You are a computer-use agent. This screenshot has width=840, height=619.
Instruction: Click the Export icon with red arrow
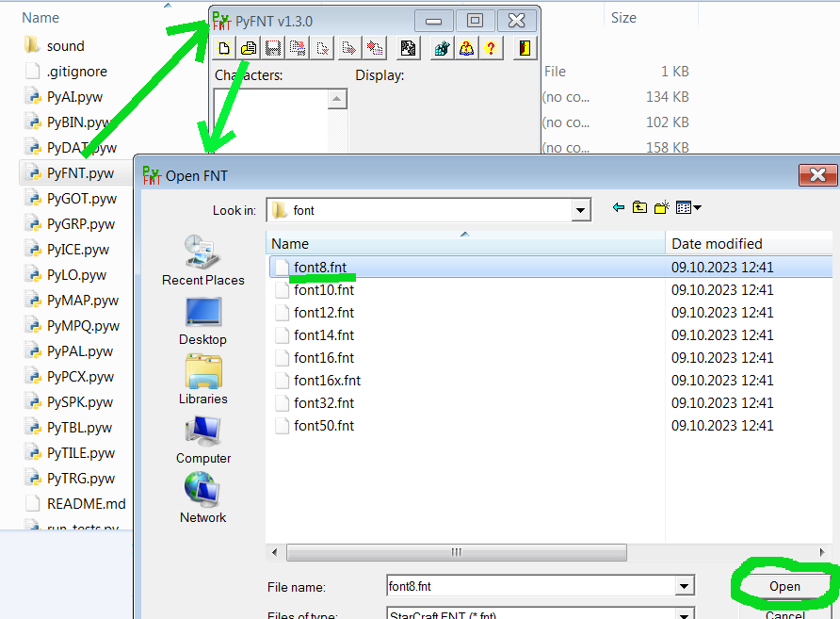(x=348, y=48)
